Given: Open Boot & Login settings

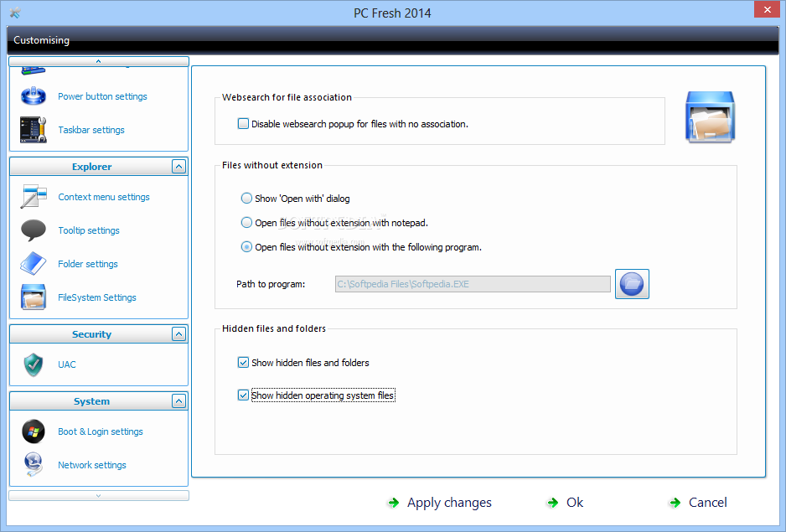Looking at the screenshot, I should point(101,431).
